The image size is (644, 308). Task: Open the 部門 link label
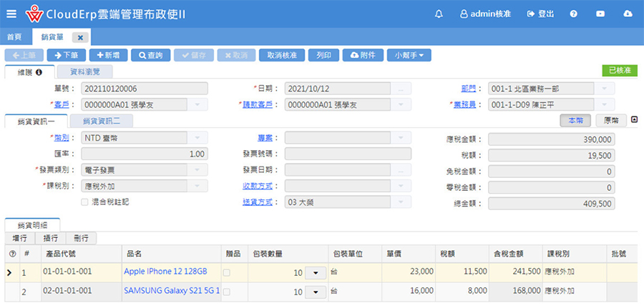point(469,89)
